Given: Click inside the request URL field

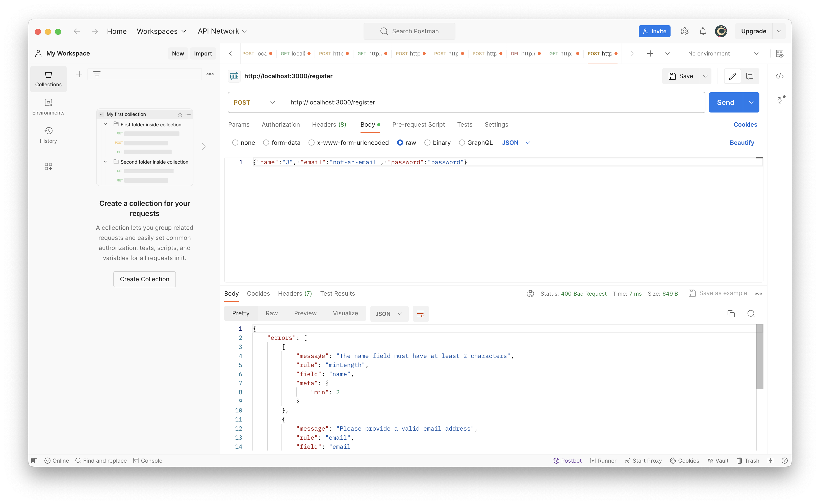Looking at the screenshot, I should 400,102.
